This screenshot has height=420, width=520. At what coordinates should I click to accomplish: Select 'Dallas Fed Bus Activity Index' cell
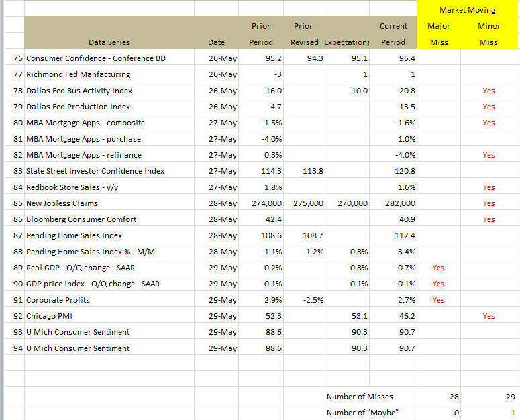[109, 91]
